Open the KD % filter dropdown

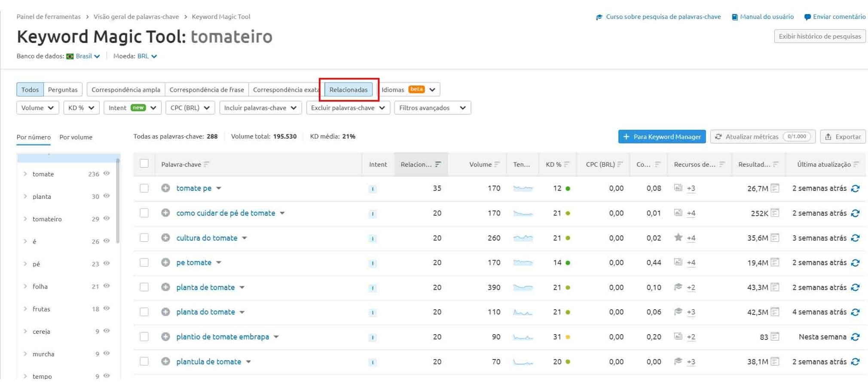[x=81, y=108]
